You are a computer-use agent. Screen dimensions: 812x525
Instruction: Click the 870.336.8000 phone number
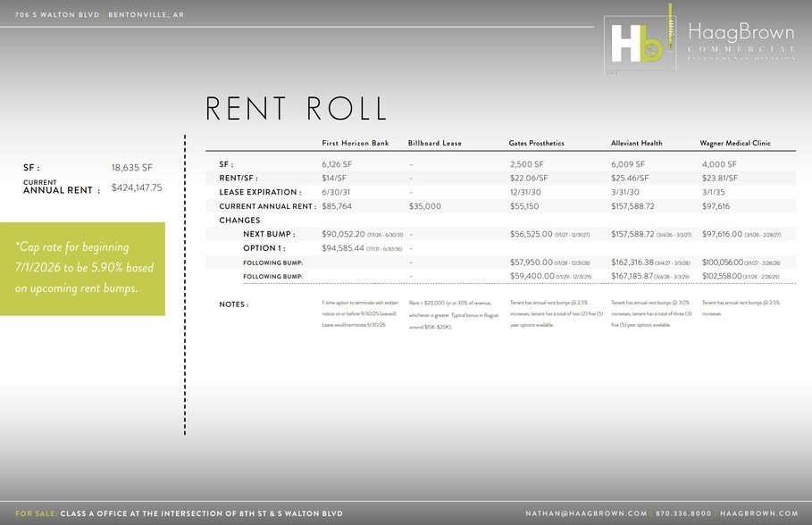point(683,513)
